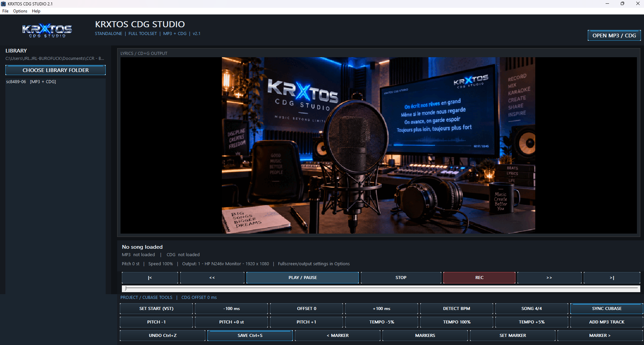Screen dimensions: 644x345
Task: Click the 'LYRICS / CD+G OUTPUT' label
Action: 144,54
